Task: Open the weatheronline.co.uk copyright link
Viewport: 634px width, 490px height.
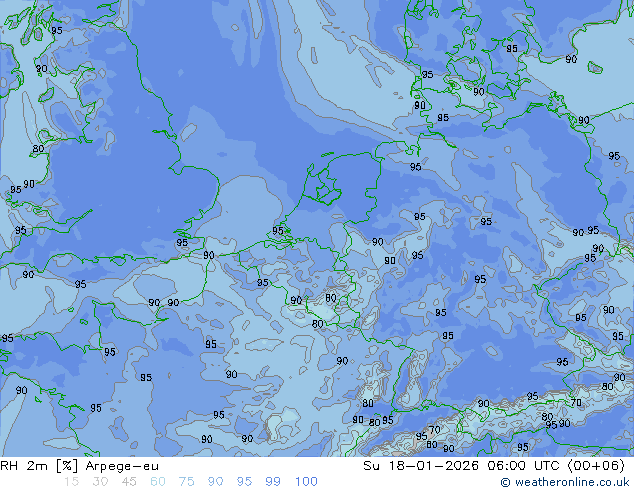Action: [x=565, y=482]
